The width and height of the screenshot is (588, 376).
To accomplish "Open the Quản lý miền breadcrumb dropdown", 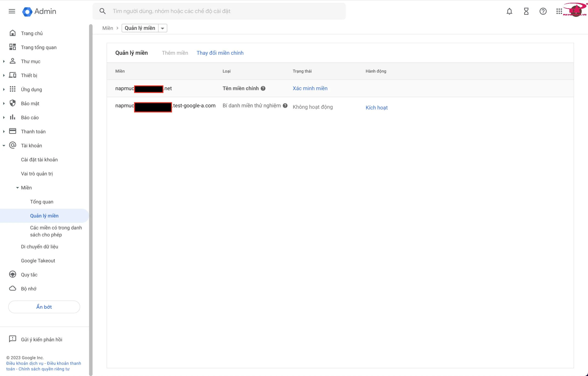I will tap(162, 28).
